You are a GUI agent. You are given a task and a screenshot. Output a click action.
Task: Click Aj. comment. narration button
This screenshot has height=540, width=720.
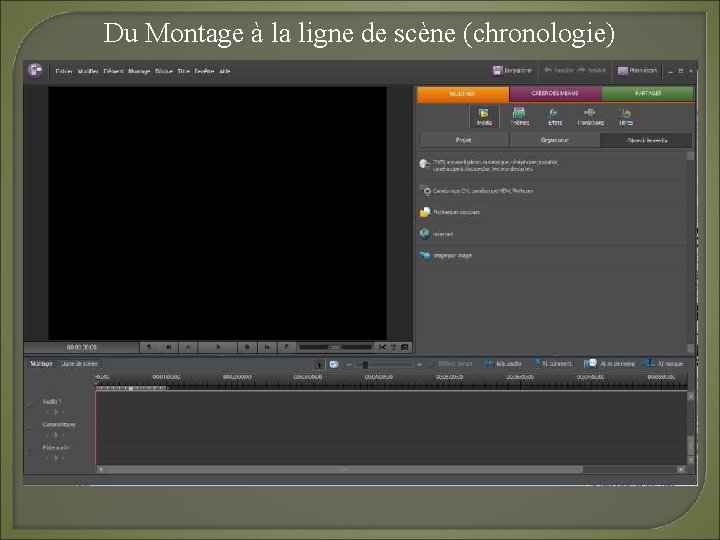(x=553, y=364)
